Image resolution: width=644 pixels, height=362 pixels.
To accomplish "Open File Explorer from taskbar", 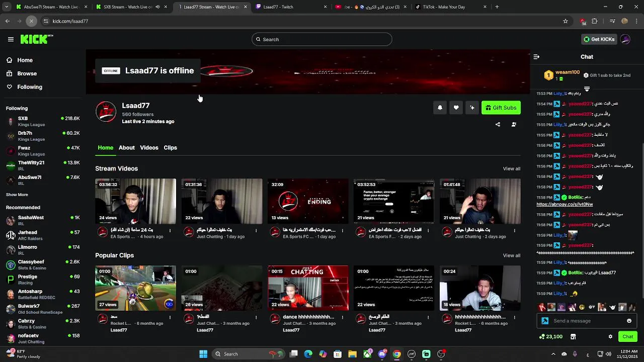I will (x=352, y=354).
